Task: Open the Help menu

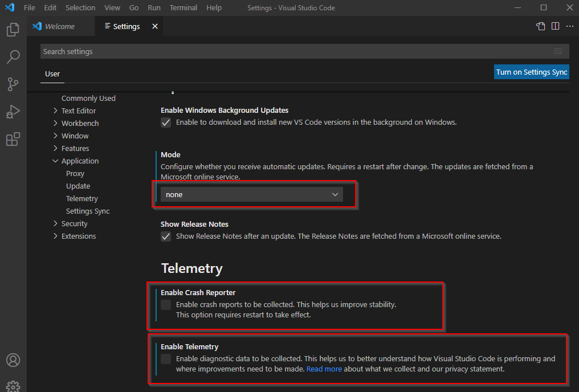Action: point(214,7)
